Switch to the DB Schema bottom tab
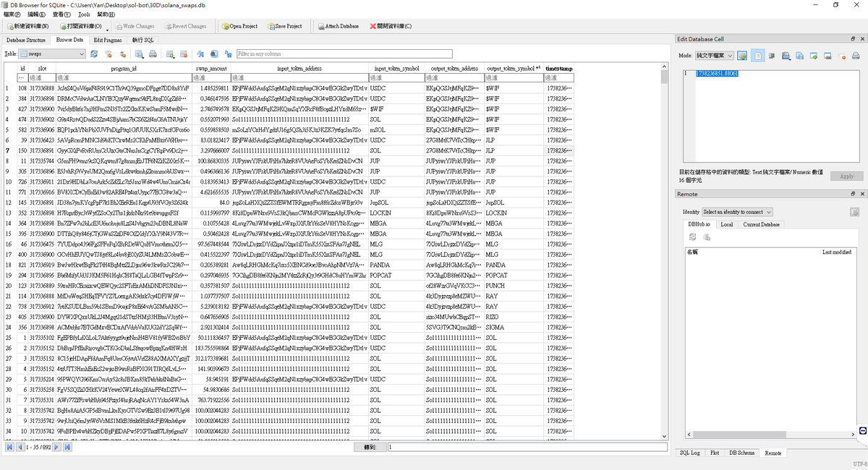868x470 pixels. [x=741, y=453]
